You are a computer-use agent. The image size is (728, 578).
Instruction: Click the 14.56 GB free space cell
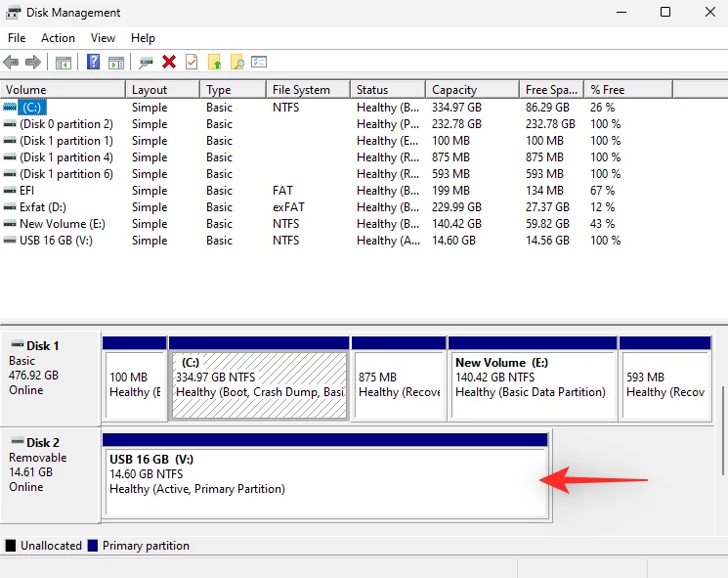pos(547,241)
